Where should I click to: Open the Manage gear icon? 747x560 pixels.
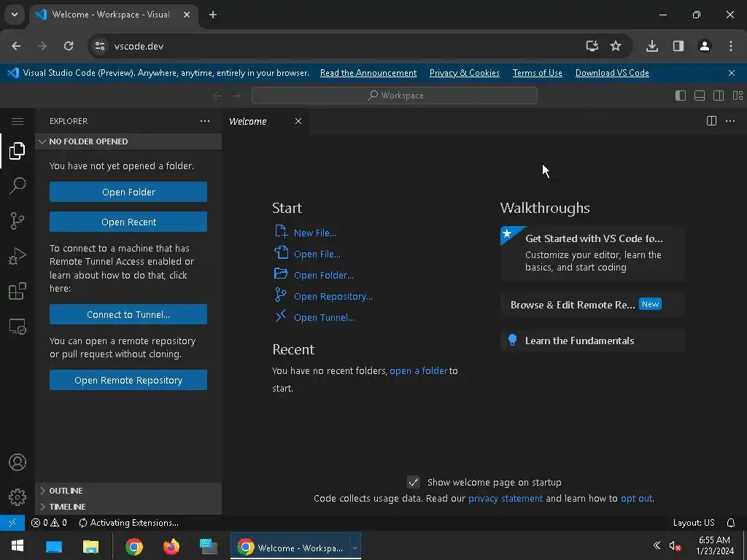click(18, 497)
